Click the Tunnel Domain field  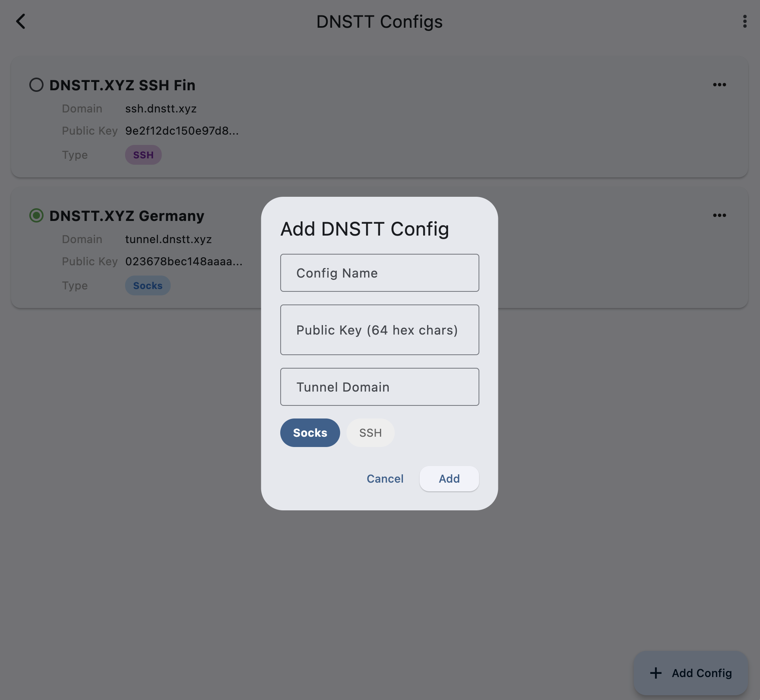pyautogui.click(x=380, y=387)
